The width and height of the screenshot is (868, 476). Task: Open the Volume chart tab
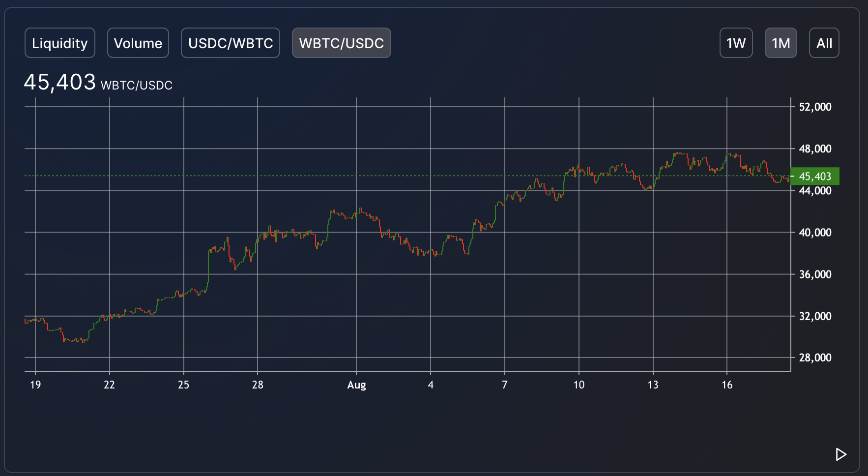[138, 43]
